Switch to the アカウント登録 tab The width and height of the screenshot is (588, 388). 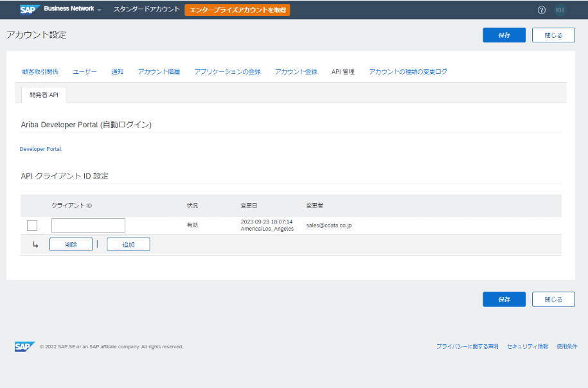tap(296, 71)
